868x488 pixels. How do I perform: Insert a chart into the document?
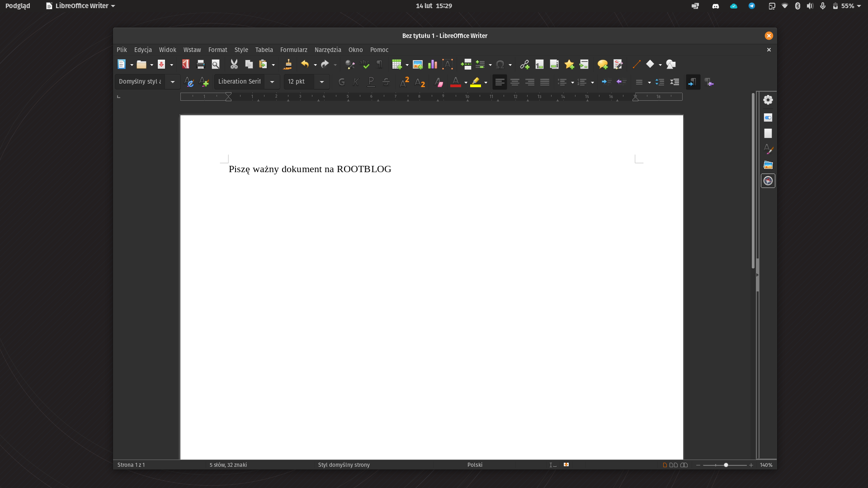(432, 64)
